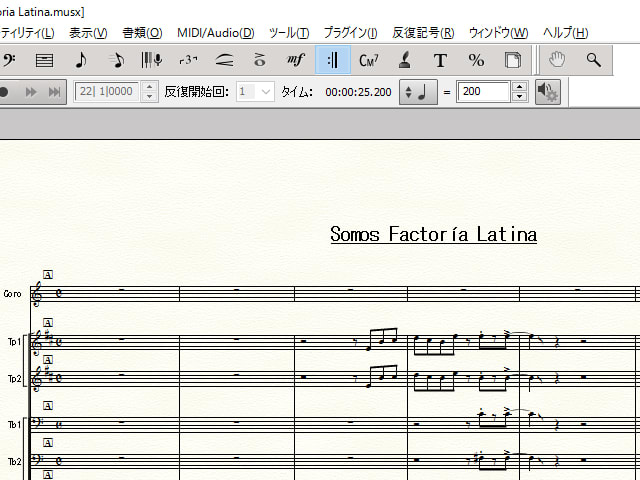Open the ツール(T) menu
Image resolution: width=640 pixels, height=480 pixels.
coord(289,33)
